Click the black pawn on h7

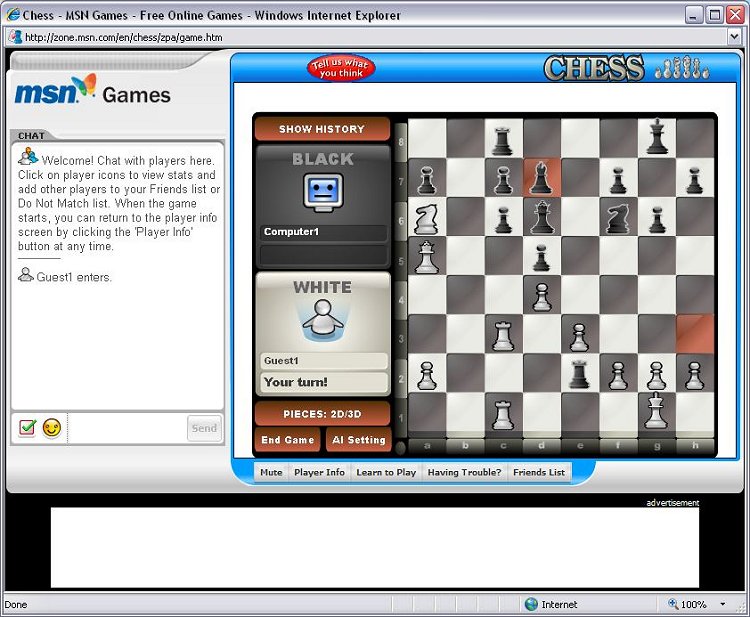695,180
